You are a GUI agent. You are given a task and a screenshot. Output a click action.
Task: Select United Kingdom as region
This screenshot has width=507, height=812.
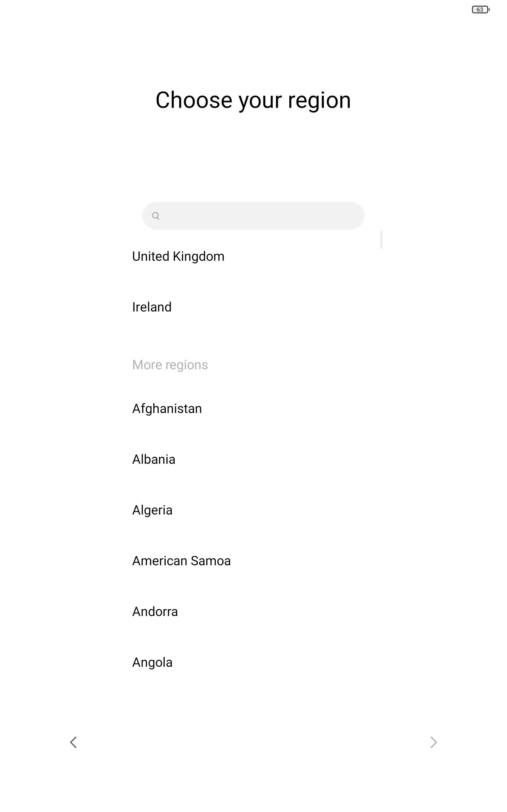pyautogui.click(x=178, y=257)
